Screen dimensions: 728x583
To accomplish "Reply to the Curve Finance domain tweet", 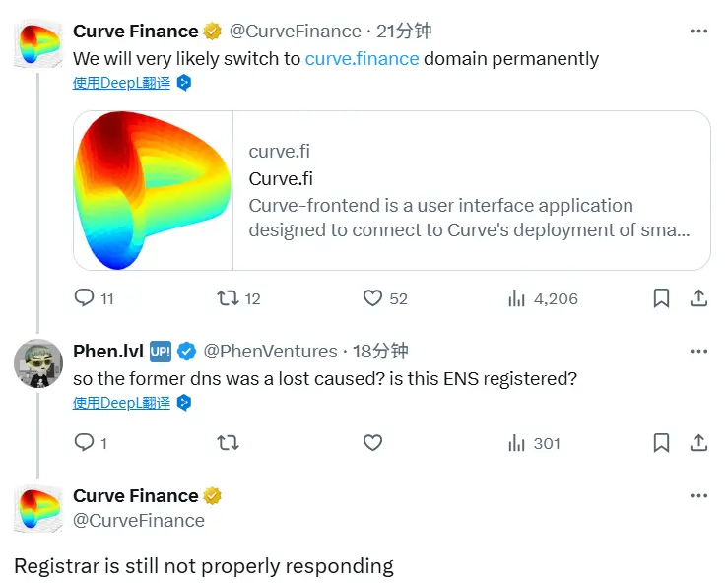I will point(85,297).
